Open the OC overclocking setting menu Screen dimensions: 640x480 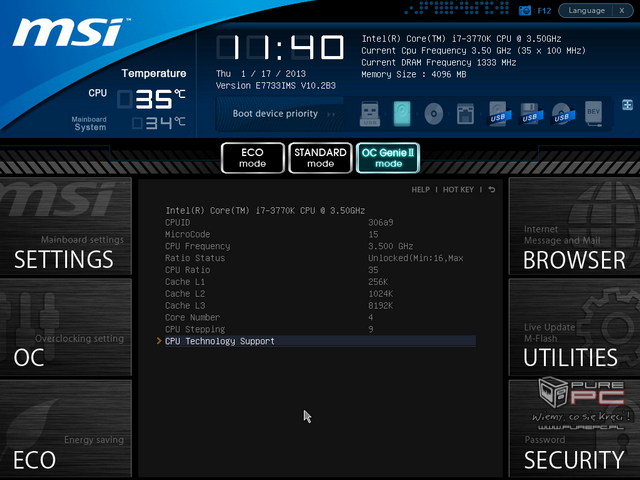pos(66,327)
